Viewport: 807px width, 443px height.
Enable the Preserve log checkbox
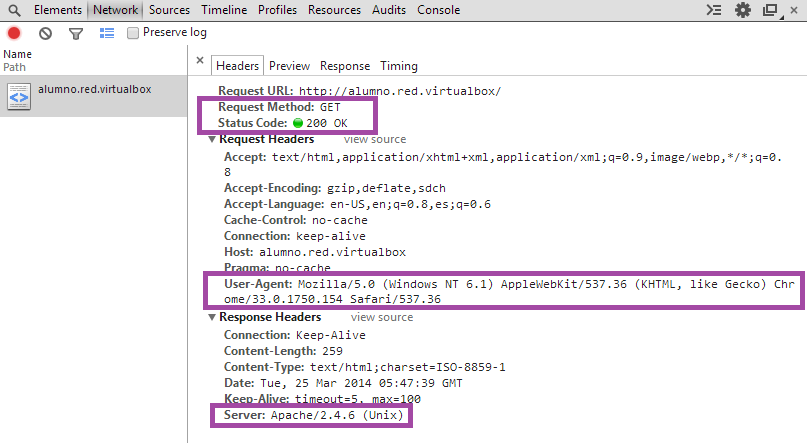[134, 33]
